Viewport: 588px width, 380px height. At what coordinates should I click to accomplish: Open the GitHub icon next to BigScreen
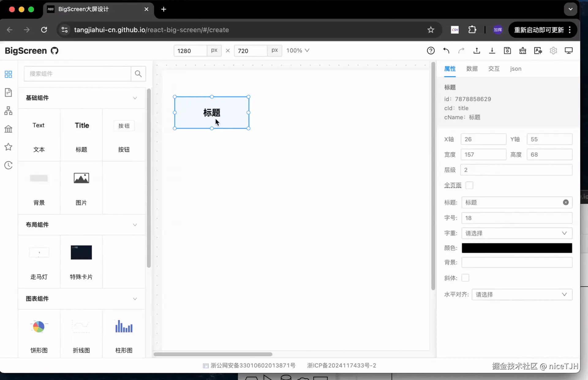tap(55, 51)
